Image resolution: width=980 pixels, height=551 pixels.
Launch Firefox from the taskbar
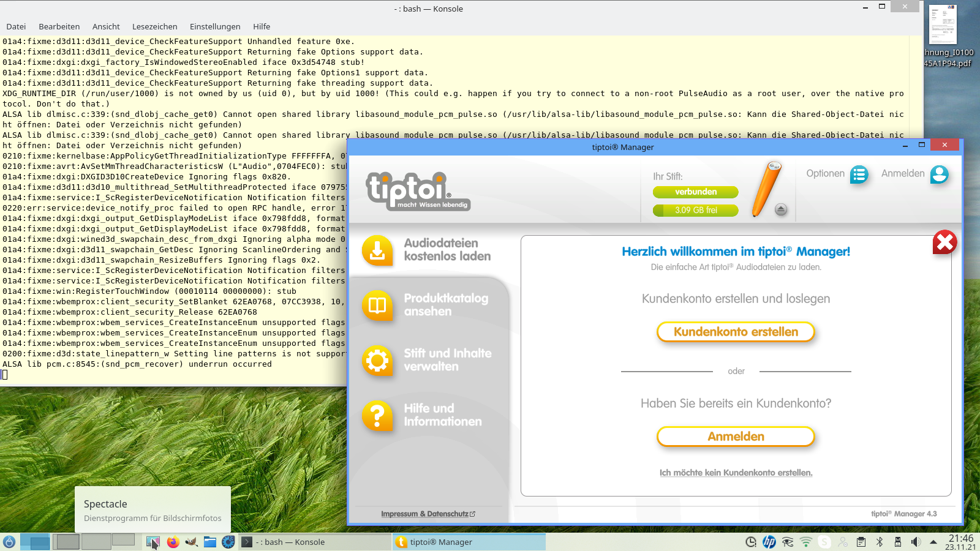tap(173, 542)
